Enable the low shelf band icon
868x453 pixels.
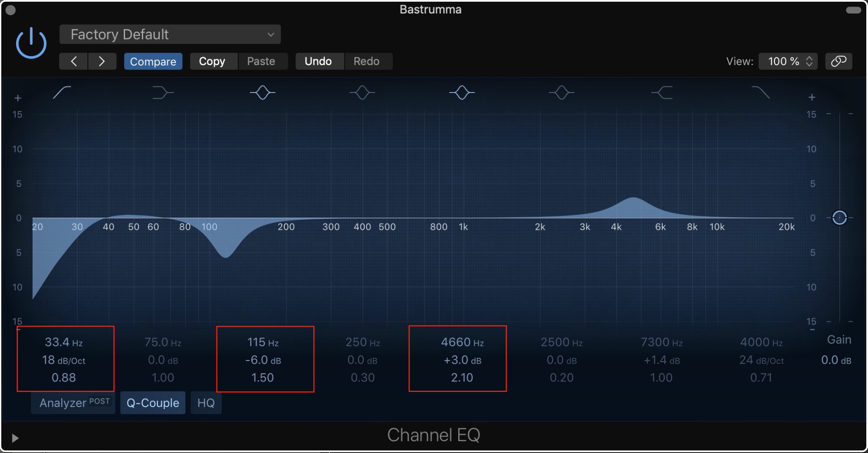tap(163, 93)
